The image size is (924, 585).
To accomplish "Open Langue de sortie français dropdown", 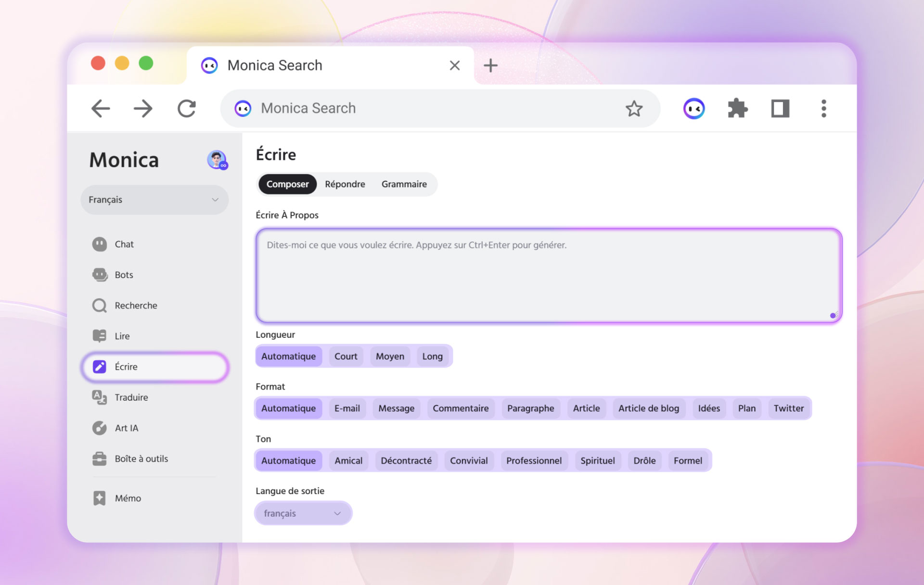I will 303,513.
